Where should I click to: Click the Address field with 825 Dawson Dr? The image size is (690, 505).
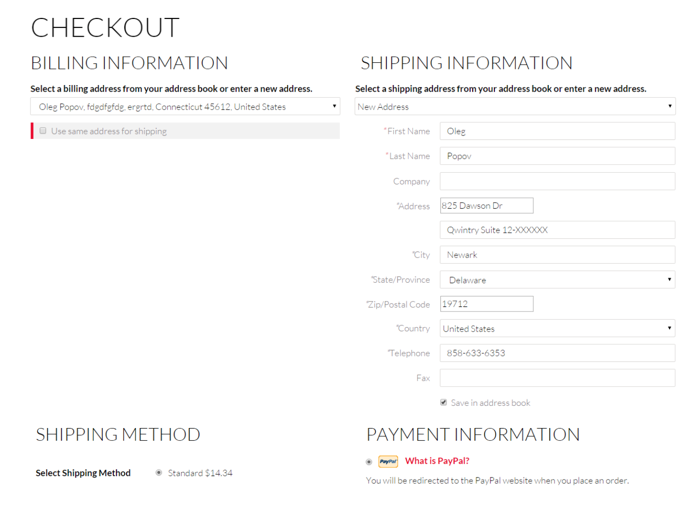click(x=486, y=206)
